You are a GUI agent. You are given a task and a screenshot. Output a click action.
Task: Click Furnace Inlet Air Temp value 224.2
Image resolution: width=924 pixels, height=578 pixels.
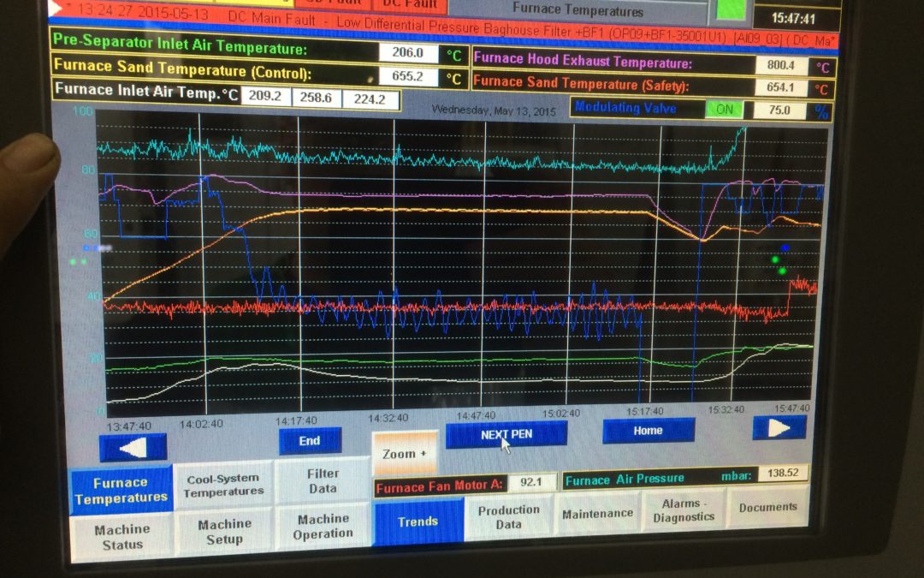[370, 99]
